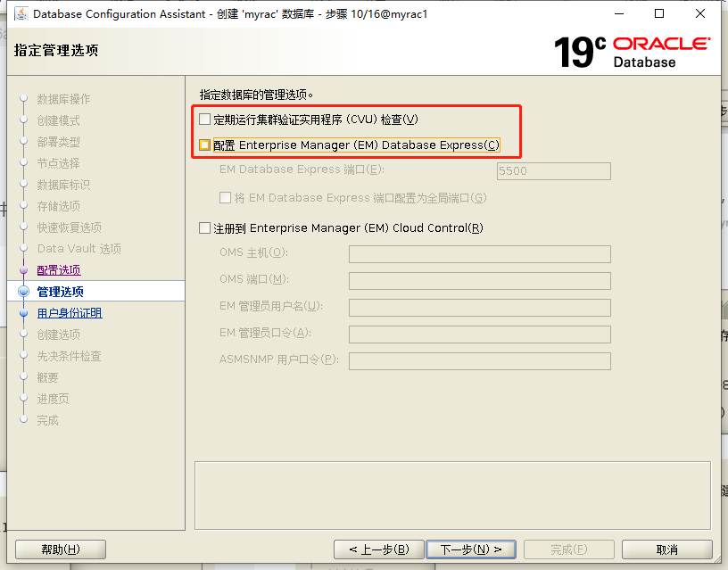Click 数据库操作 step in sidebar

(x=63, y=99)
